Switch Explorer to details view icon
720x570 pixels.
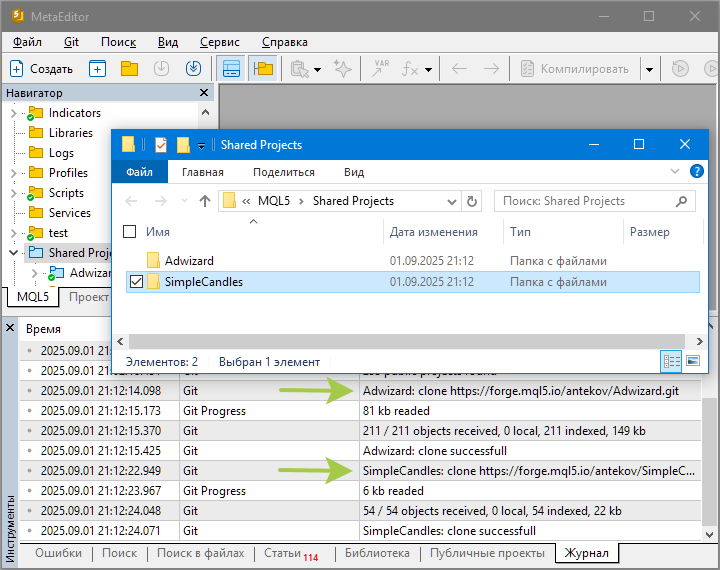(671, 361)
